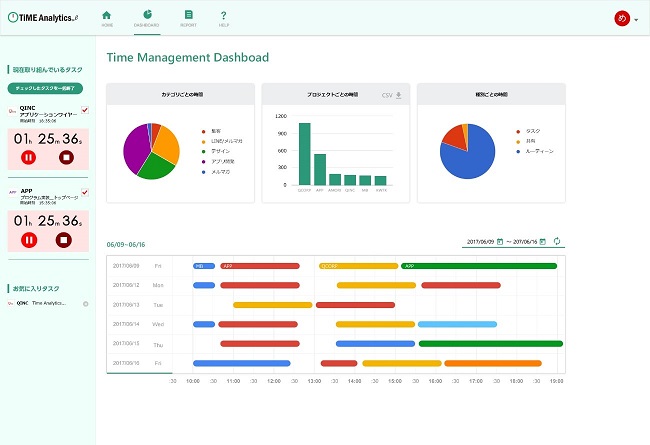Viewport: 650px width, 445px height.
Task: Click the green APP bar on 2017/06/09 row
Action: 479,266
